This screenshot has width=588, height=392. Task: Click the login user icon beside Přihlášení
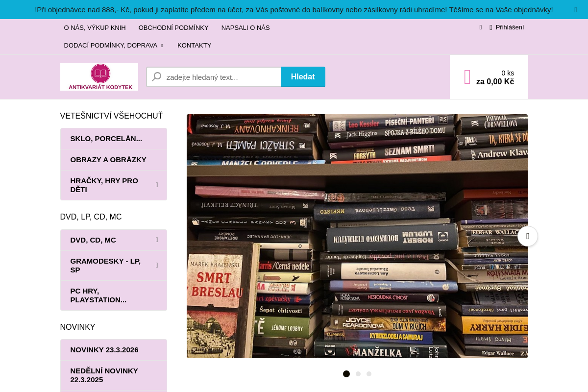(x=491, y=27)
